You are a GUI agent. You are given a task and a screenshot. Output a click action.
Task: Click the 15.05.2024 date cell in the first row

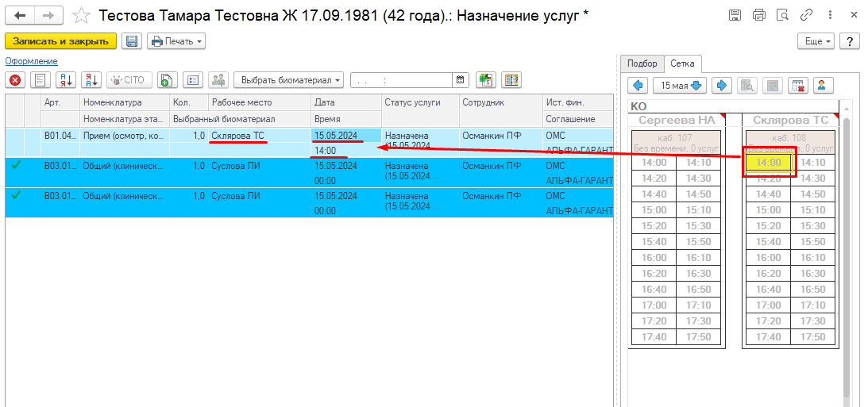point(346,135)
